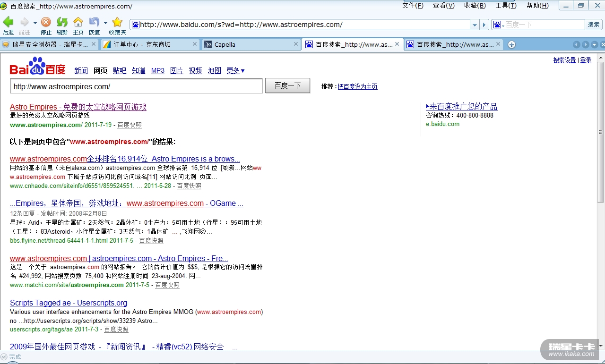Click the Baidu 百度 logo
605x364 pixels.
[38, 67]
